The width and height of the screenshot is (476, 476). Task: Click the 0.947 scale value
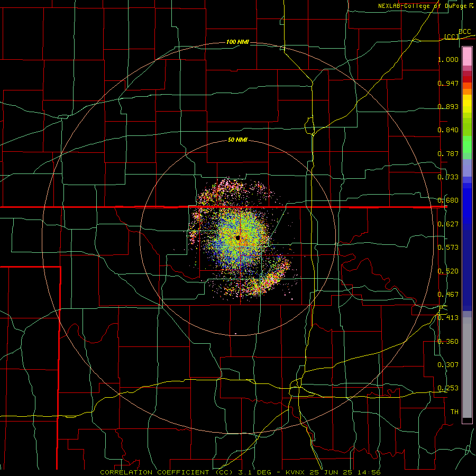(x=448, y=83)
